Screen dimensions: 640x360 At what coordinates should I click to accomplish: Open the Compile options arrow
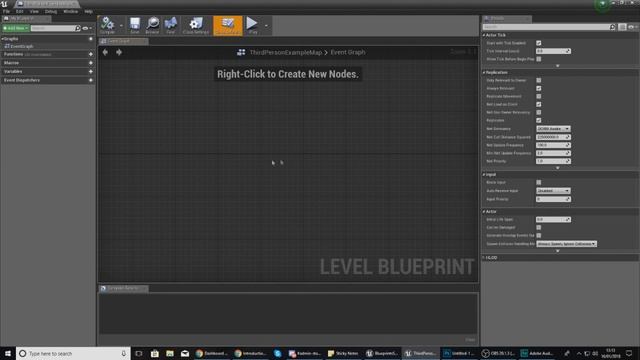point(121,26)
